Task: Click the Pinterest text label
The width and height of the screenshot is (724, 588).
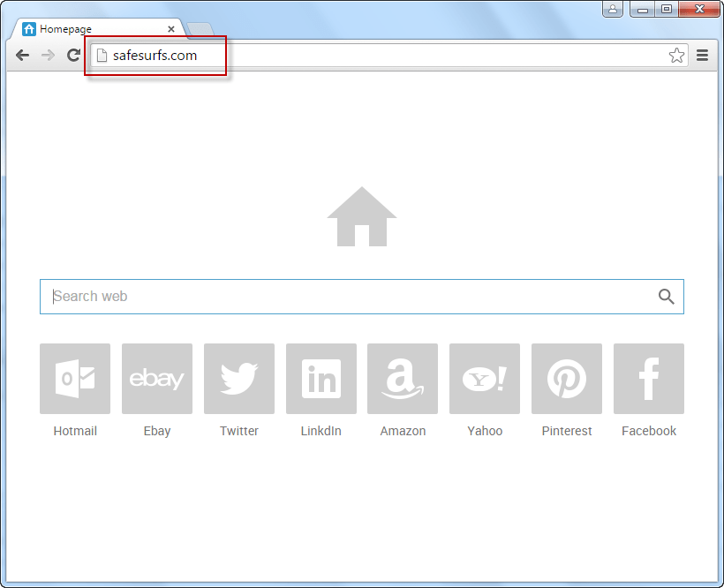Action: click(x=567, y=431)
